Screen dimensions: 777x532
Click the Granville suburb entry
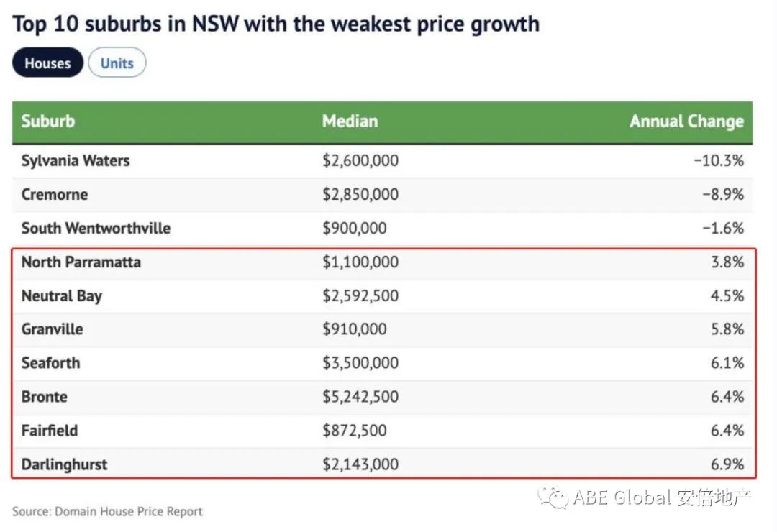52,329
